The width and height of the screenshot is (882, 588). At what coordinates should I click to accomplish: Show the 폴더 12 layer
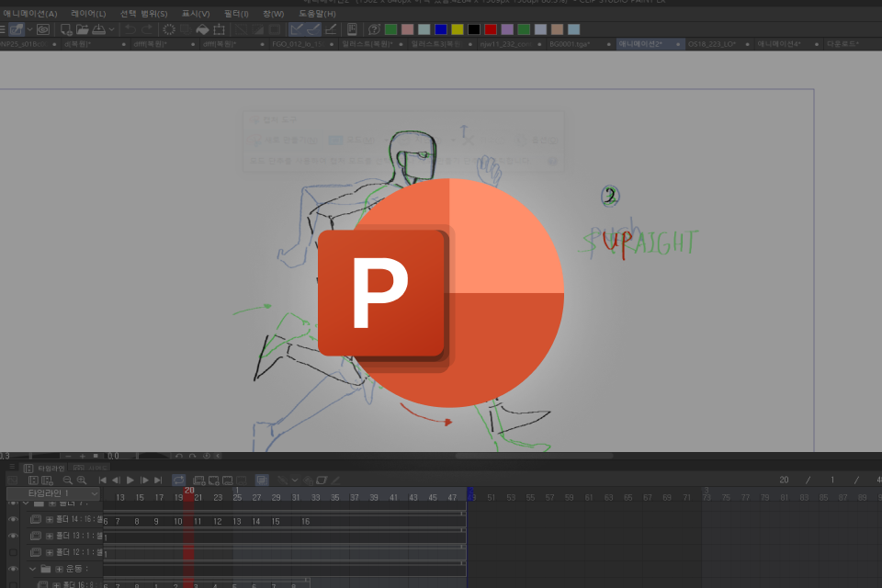(x=13, y=552)
